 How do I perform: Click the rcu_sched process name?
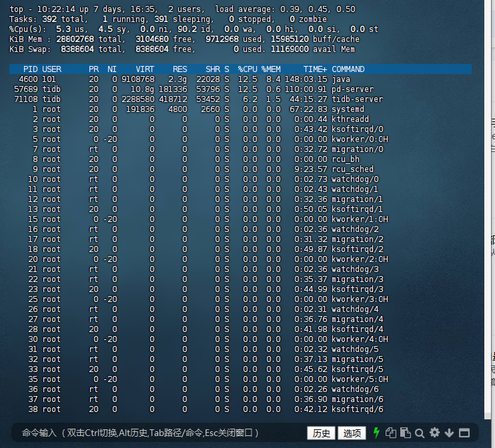352,169
